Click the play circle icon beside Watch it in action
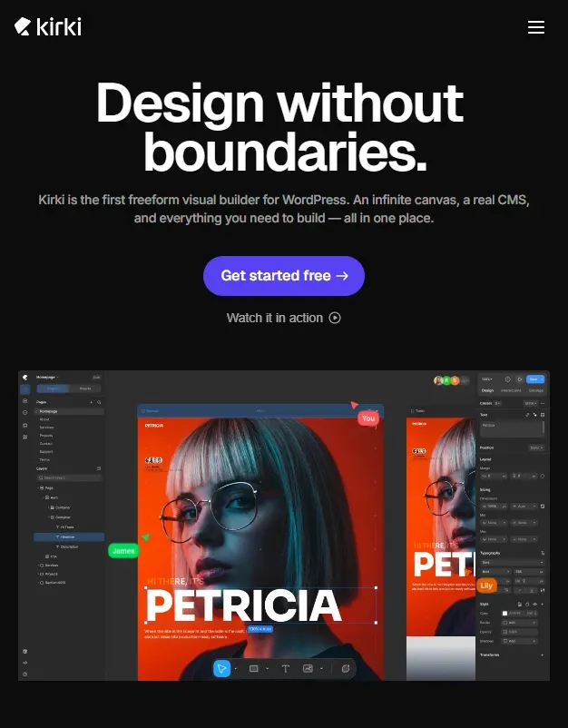Screen dimensions: 568x728 tap(335, 318)
